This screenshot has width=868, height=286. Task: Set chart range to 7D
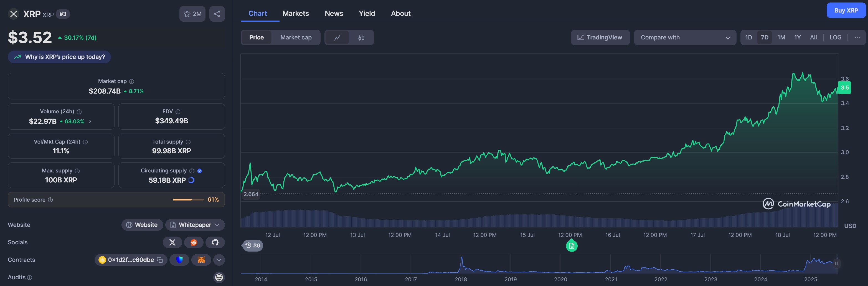tap(765, 37)
